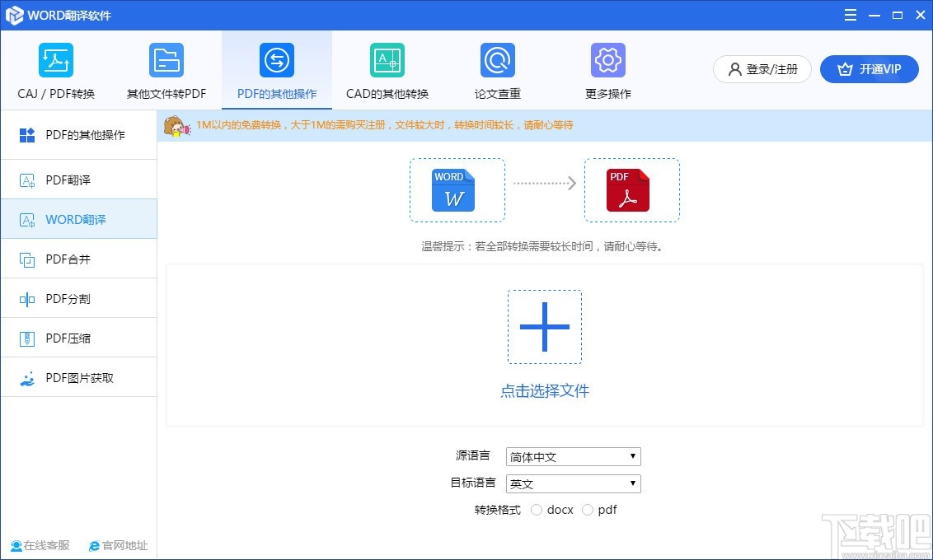
Task: Select the pdf output format
Action: 587,509
